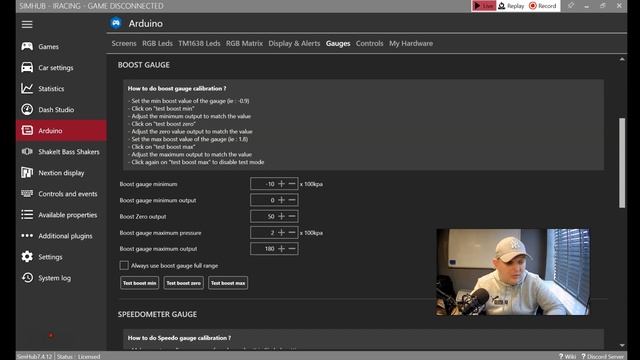Click the SimHub 7.4.12 version text

coord(35,356)
